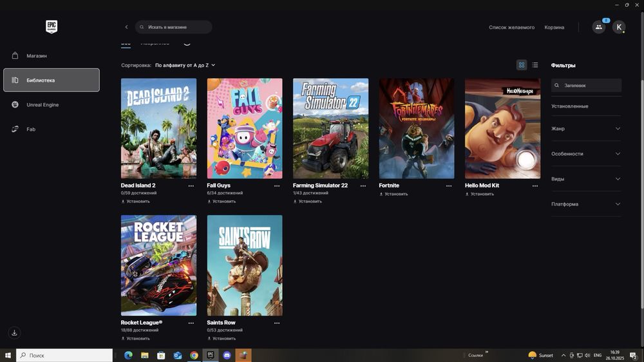This screenshot has width=644, height=362.
Task: Click the store shopping bag icon
Action: 15,55
